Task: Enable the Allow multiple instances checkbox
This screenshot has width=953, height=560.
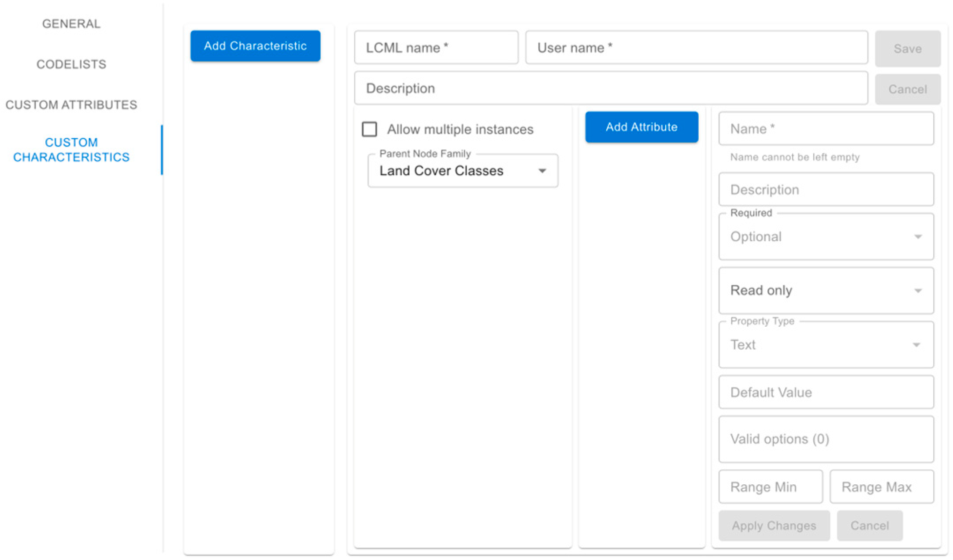Action: point(369,129)
